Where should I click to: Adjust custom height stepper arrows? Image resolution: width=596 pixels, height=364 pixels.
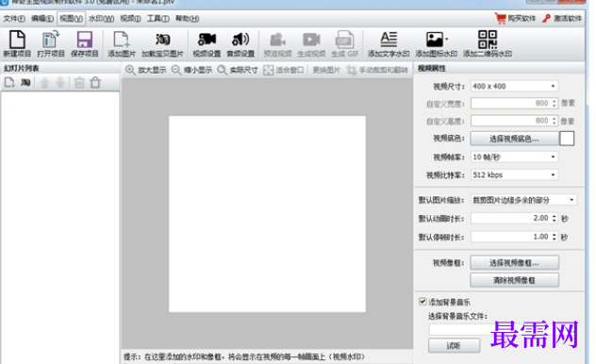(x=555, y=121)
